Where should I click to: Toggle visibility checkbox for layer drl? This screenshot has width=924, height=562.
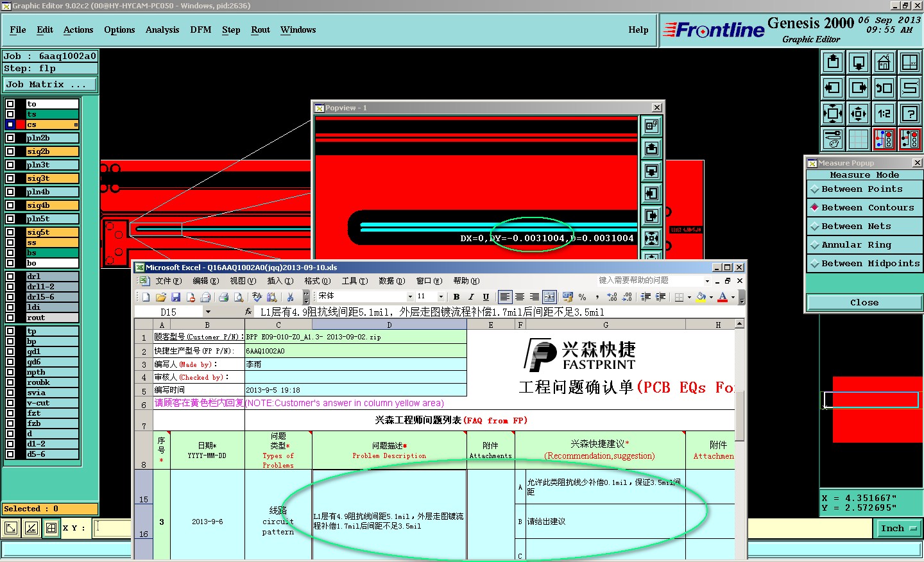tap(10, 277)
